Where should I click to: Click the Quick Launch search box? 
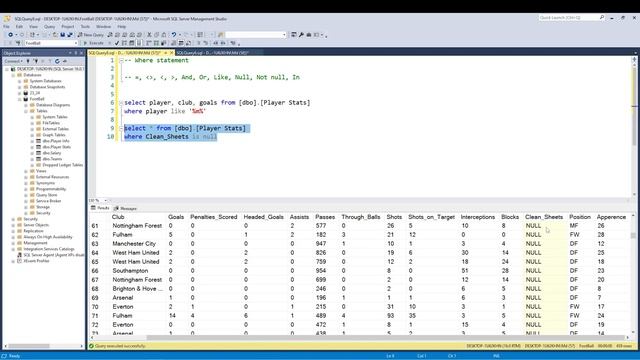571,18
